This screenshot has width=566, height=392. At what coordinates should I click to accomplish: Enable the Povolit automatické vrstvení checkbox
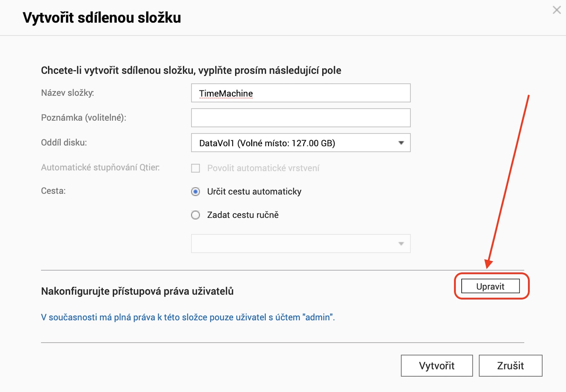click(x=196, y=168)
